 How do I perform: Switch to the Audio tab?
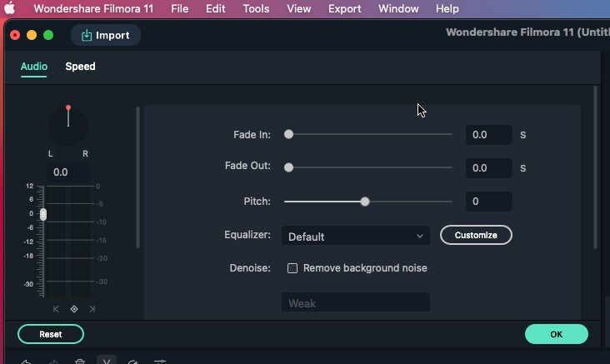(34, 67)
